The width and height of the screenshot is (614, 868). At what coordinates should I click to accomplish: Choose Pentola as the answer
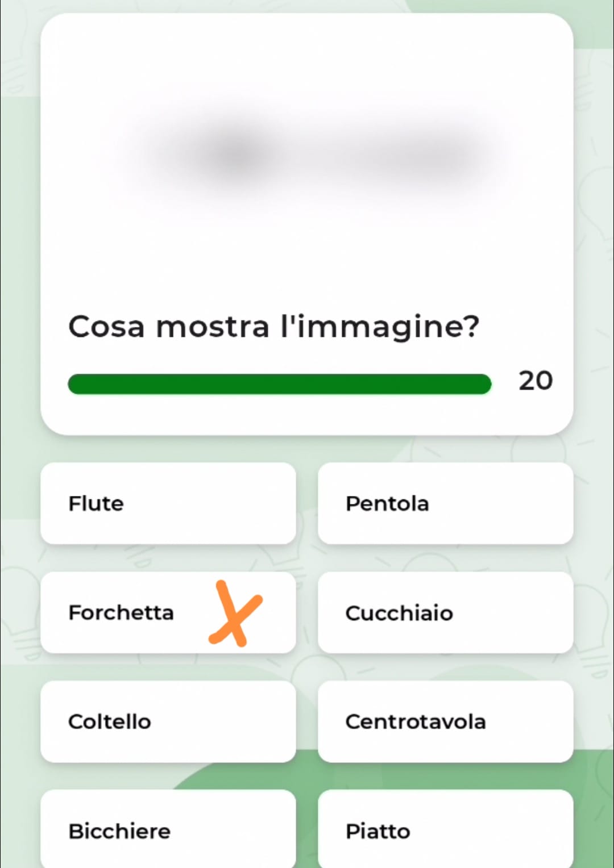(x=445, y=503)
